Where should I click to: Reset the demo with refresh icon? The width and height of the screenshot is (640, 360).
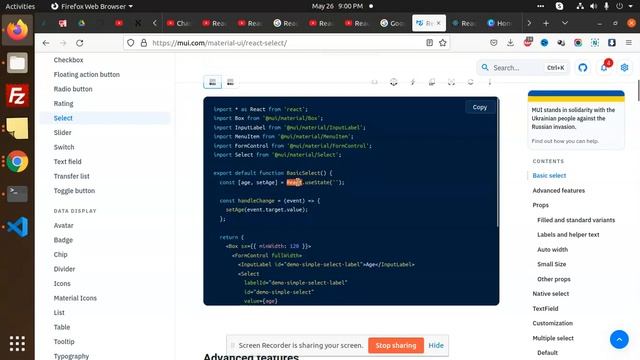[470, 82]
